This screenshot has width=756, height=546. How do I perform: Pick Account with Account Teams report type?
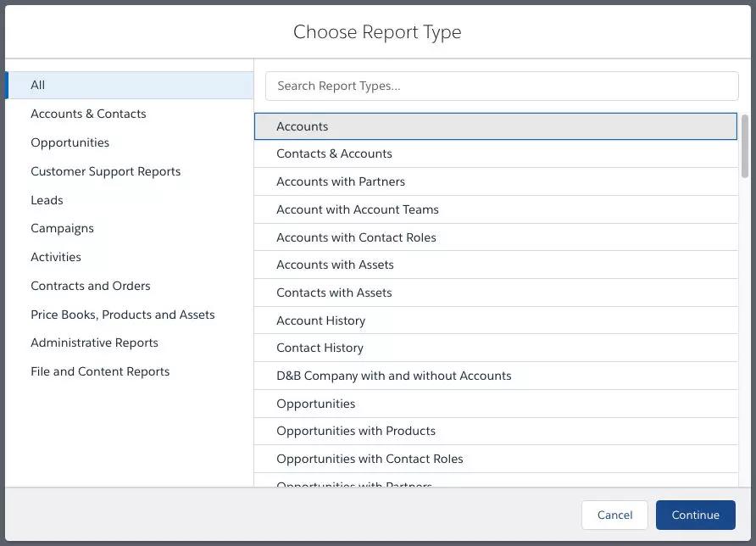point(357,209)
